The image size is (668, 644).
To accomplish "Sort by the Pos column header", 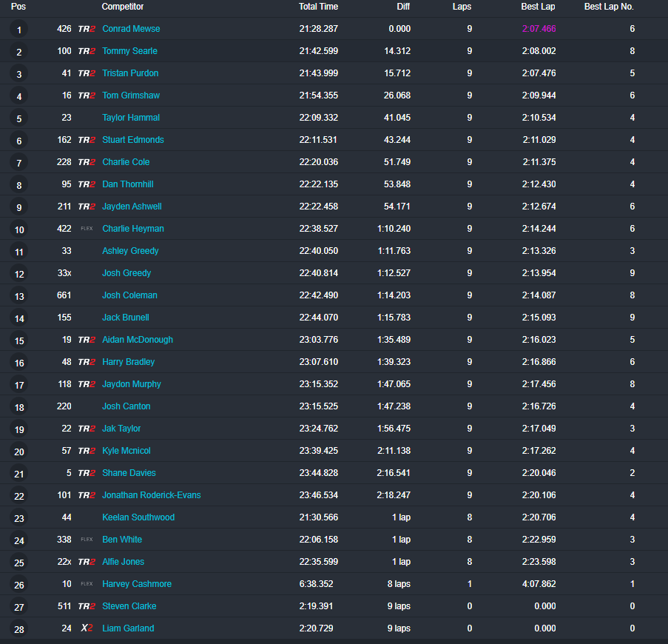I will (18, 7).
